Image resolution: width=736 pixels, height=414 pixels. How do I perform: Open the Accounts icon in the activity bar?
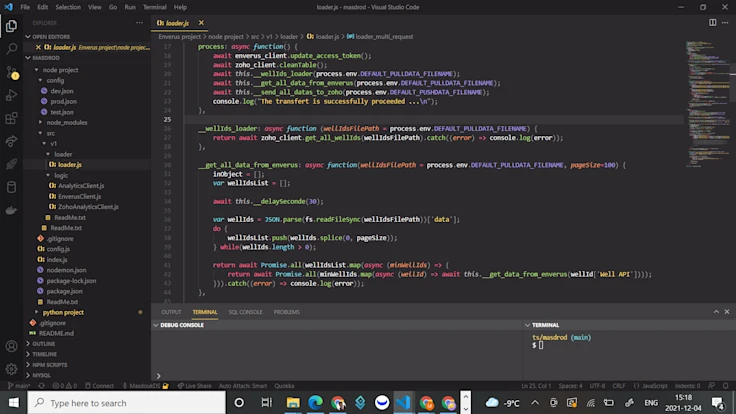point(11,346)
